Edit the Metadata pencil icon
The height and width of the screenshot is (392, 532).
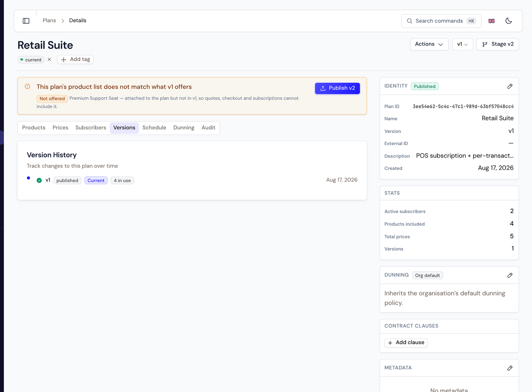pos(510,368)
